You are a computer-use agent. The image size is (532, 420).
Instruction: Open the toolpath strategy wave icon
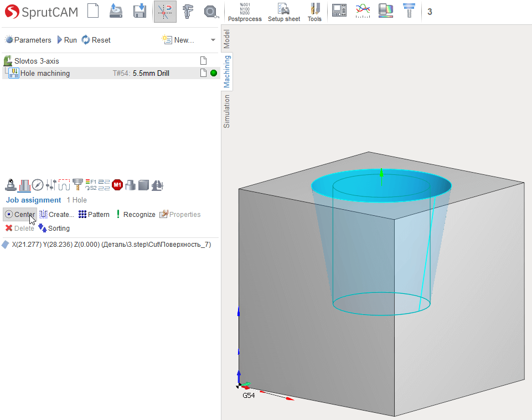tap(64, 185)
